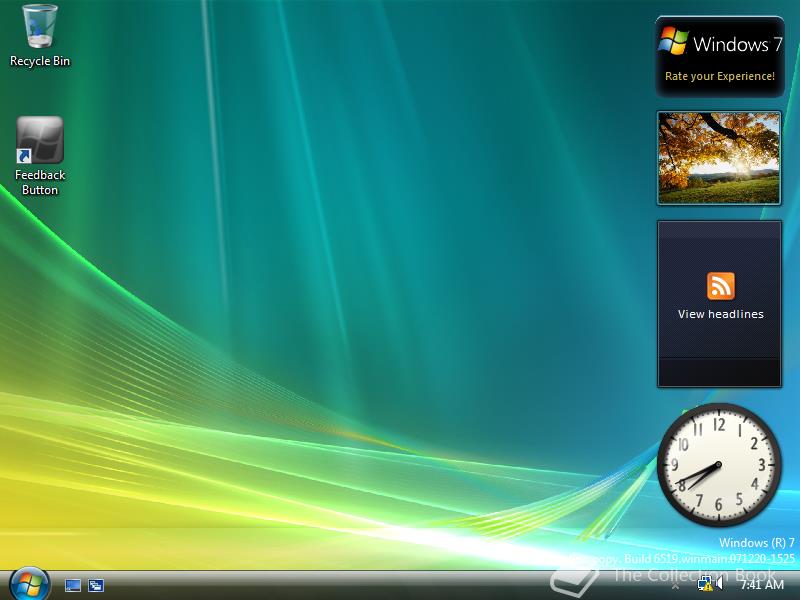Screen dimensions: 800x600
Task: Click the Windows 7 gadget title text
Action: (x=737, y=44)
